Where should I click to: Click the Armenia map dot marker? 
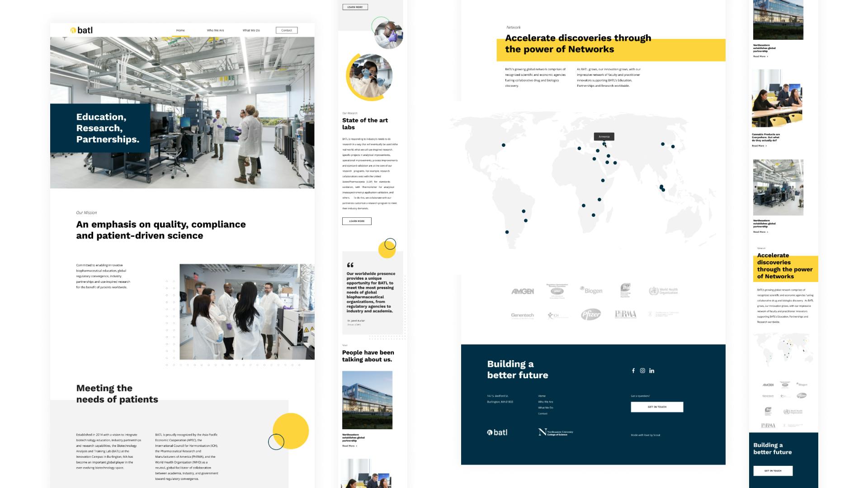[x=604, y=144]
